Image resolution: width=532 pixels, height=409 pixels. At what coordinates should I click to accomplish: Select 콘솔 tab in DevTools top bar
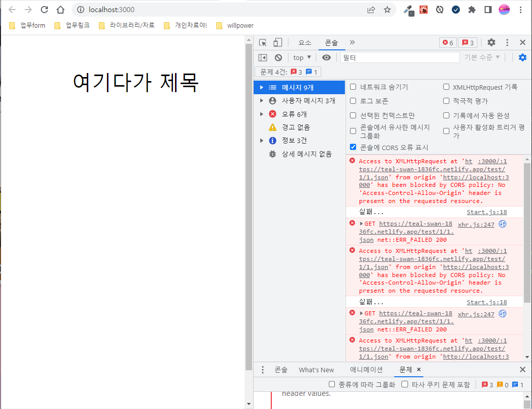click(331, 43)
